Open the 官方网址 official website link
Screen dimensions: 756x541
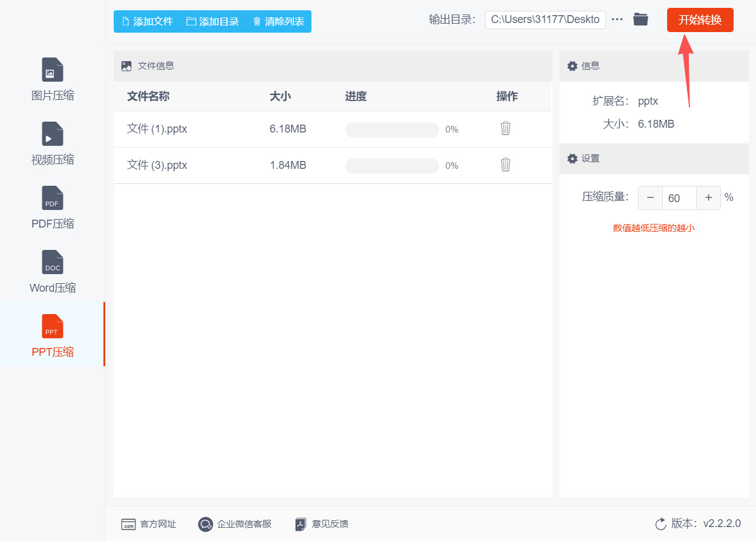[149, 524]
